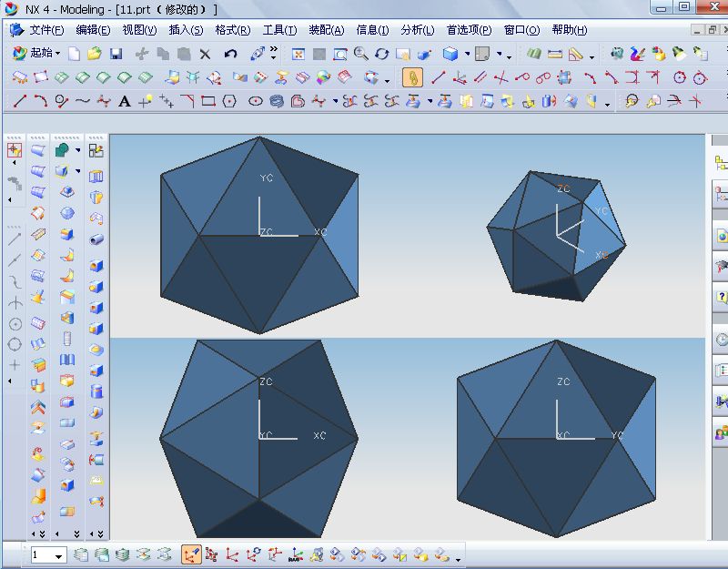The height and width of the screenshot is (569, 728).
Task: Expand the third left toolbar overflow chevron
Action: tap(100, 534)
